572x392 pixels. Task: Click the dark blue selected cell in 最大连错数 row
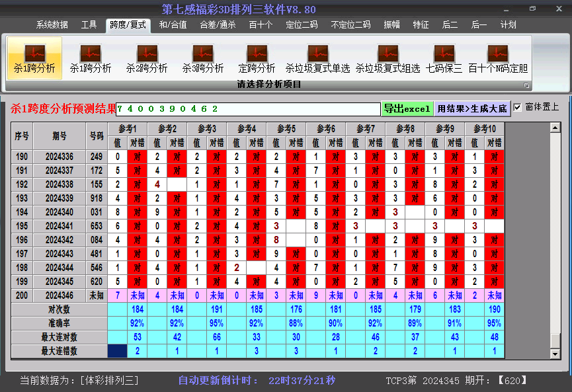pyautogui.click(x=118, y=351)
